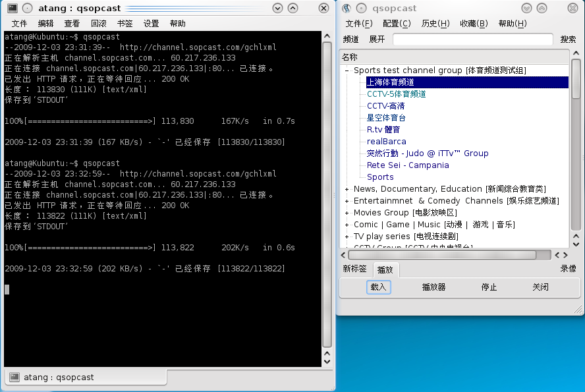This screenshot has width=585, height=392.
Task: Open 帮助(H) menu in qsopcast
Action: coord(513,24)
